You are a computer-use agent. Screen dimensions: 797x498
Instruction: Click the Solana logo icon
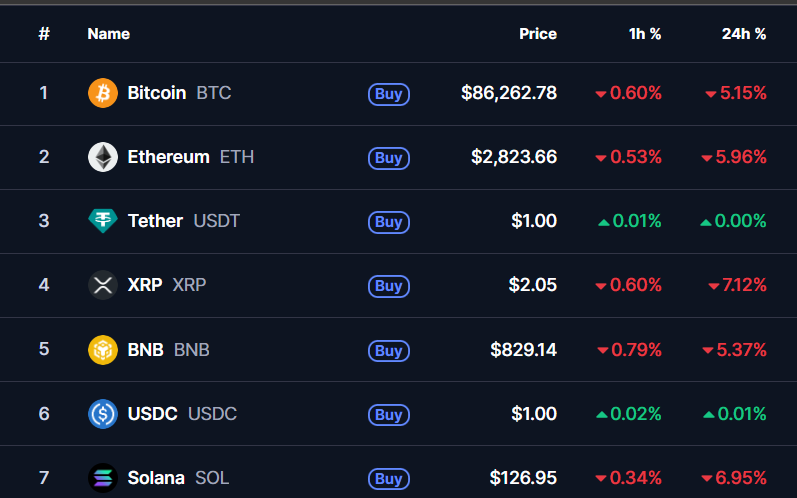pyautogui.click(x=103, y=478)
